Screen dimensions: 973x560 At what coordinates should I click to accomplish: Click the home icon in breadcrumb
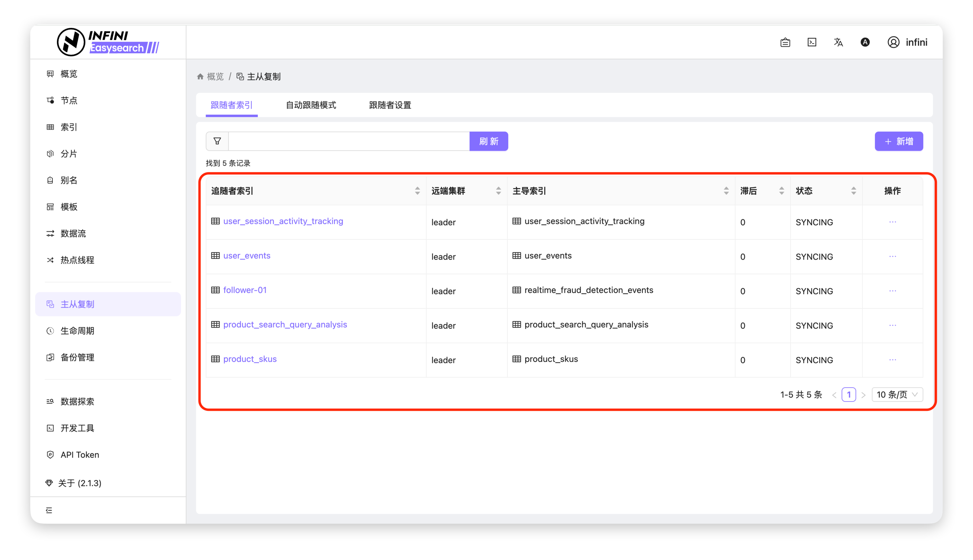pyautogui.click(x=200, y=77)
